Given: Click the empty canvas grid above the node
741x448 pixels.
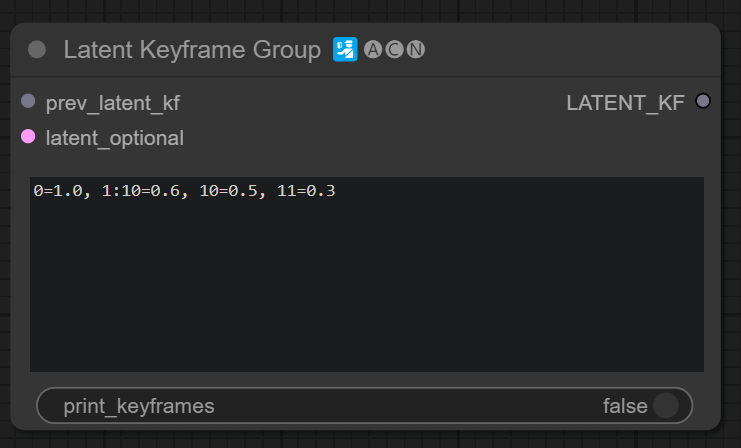Looking at the screenshot, I should pos(370,10).
